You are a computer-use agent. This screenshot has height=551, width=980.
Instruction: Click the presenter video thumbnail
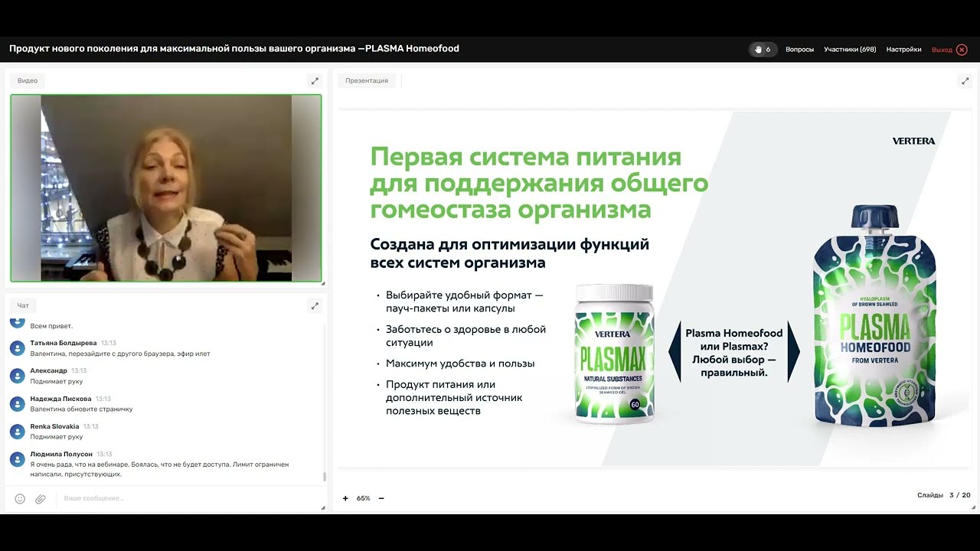166,188
